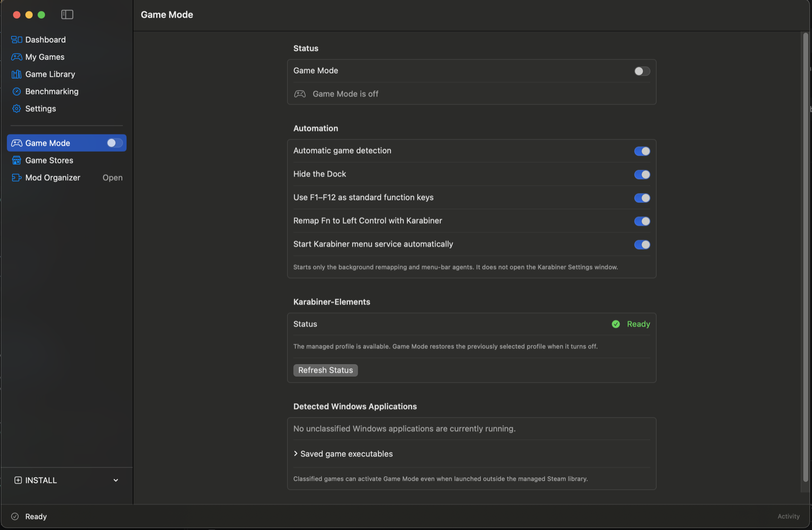This screenshot has height=530, width=812.
Task: Click the Benchmarking gauge icon
Action: click(x=17, y=91)
